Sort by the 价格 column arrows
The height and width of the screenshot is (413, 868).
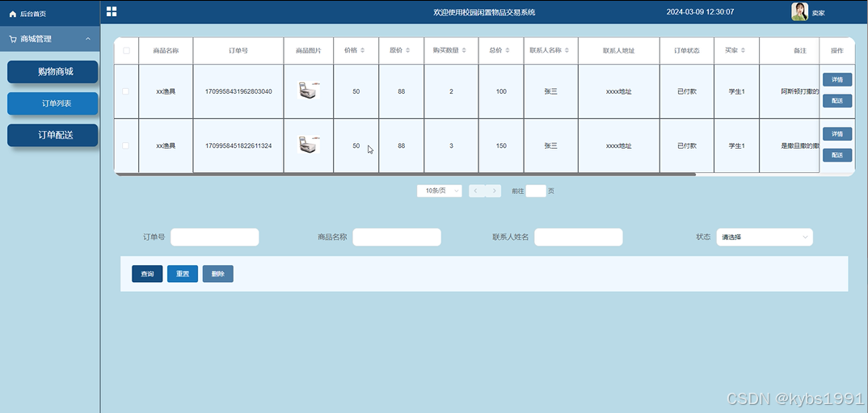(x=363, y=50)
